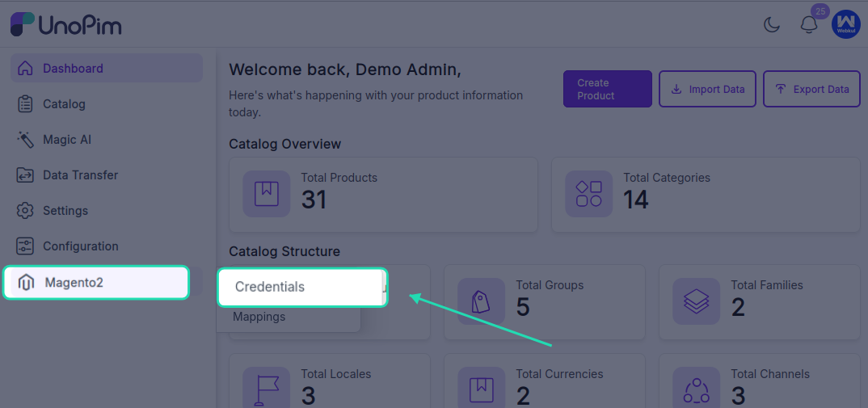868x408 pixels.
Task: Click the Configuration sliders icon
Action: [25, 246]
